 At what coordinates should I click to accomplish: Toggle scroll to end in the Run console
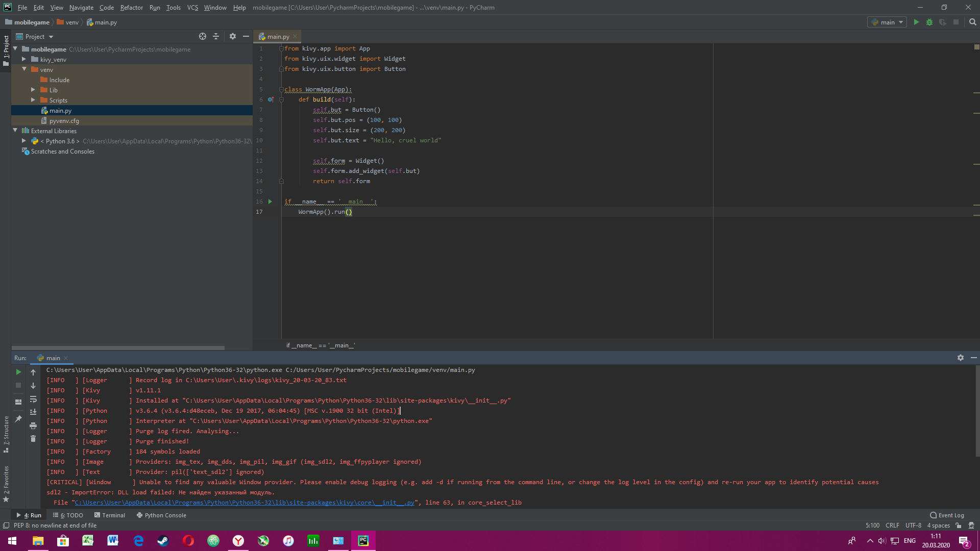[33, 412]
